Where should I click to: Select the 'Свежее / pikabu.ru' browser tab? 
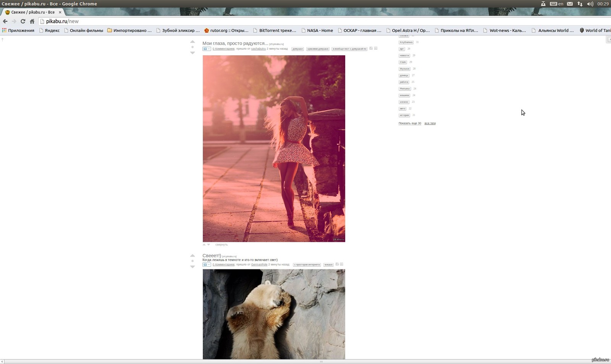click(x=33, y=12)
